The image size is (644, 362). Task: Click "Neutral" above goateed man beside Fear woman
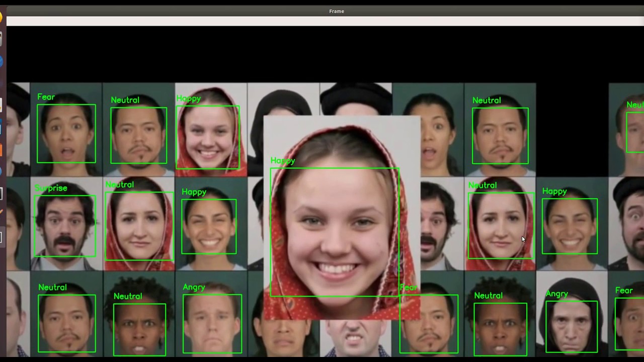click(x=125, y=100)
